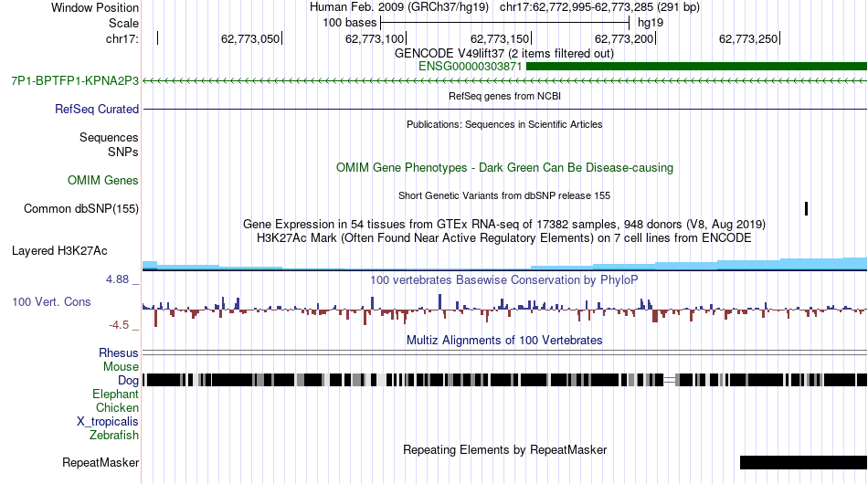Click the Mouse alignment label
The image size is (868, 484).
click(121, 367)
